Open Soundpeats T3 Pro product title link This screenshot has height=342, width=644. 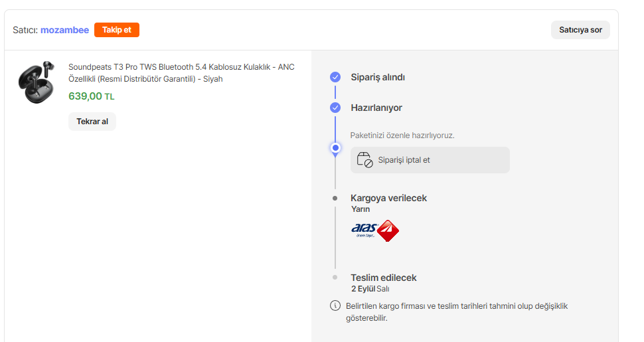click(181, 73)
